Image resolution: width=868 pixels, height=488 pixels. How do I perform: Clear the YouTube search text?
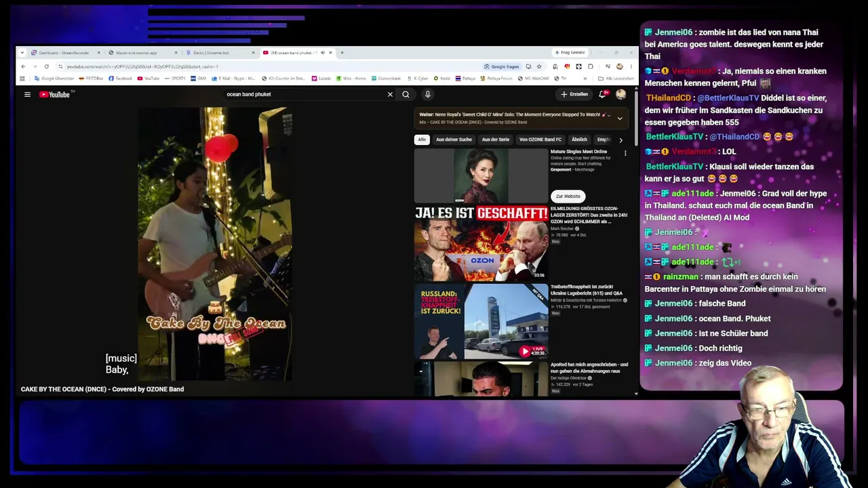point(390,94)
